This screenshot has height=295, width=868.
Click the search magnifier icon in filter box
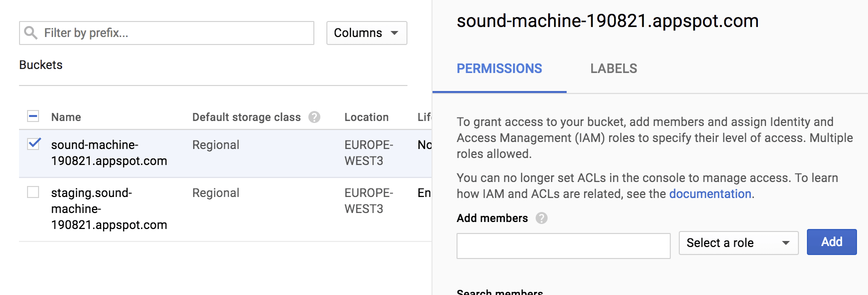tap(31, 33)
